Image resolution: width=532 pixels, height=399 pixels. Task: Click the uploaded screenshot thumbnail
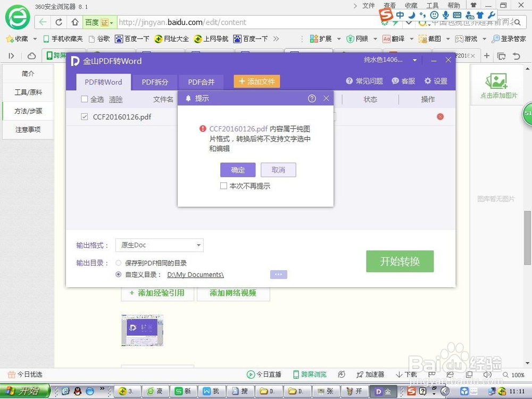pyautogui.click(x=142, y=330)
